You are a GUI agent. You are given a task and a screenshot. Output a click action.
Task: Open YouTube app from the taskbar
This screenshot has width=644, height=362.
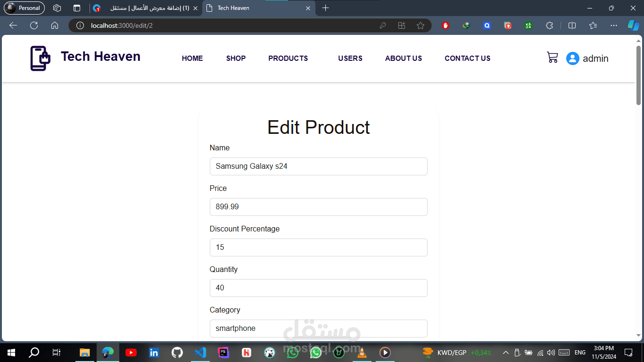click(131, 352)
